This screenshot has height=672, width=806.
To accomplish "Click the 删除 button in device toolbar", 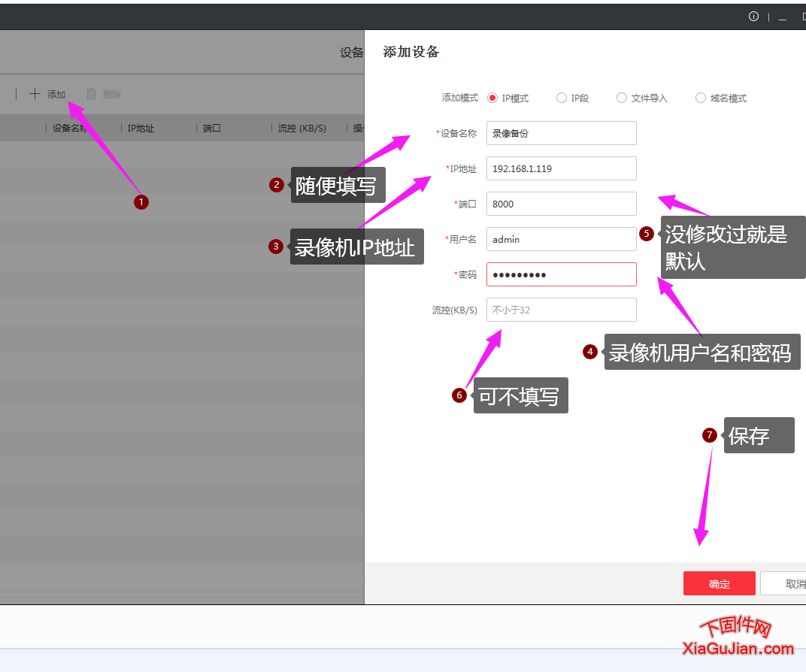I will coord(104,94).
